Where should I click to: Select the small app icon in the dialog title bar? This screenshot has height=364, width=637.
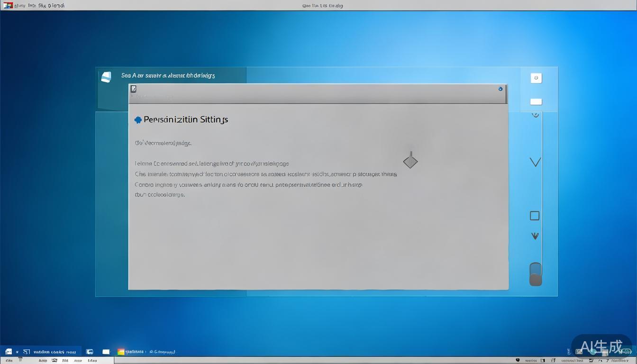[x=133, y=89]
